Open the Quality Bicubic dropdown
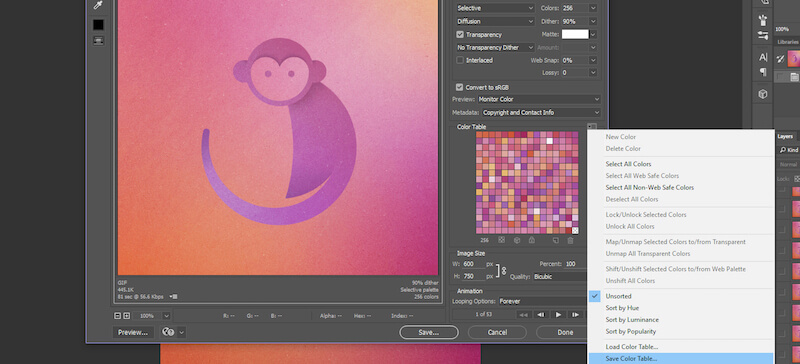 (x=560, y=277)
